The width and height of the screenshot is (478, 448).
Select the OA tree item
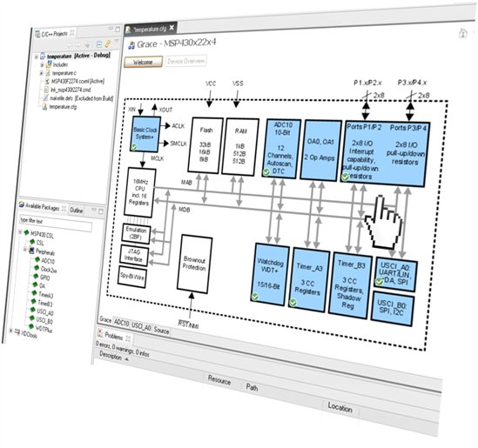[x=43, y=285]
